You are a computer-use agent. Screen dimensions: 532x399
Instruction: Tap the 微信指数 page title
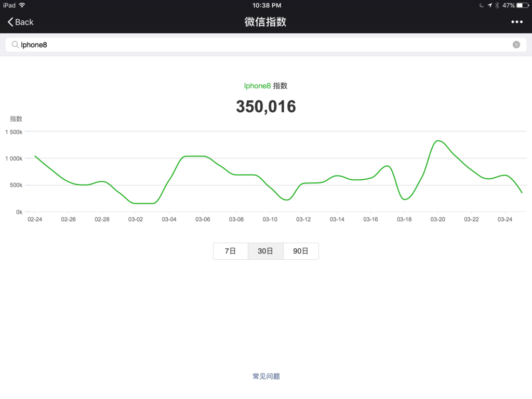coord(265,22)
